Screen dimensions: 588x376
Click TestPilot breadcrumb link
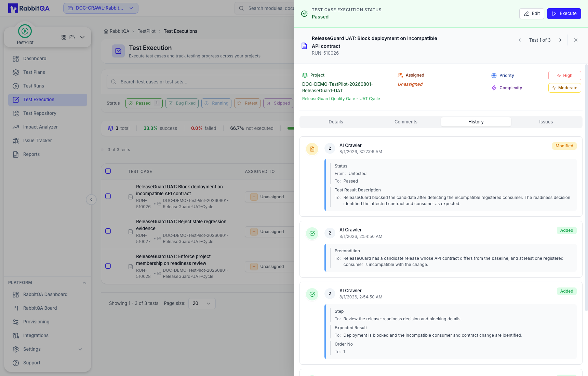click(147, 31)
